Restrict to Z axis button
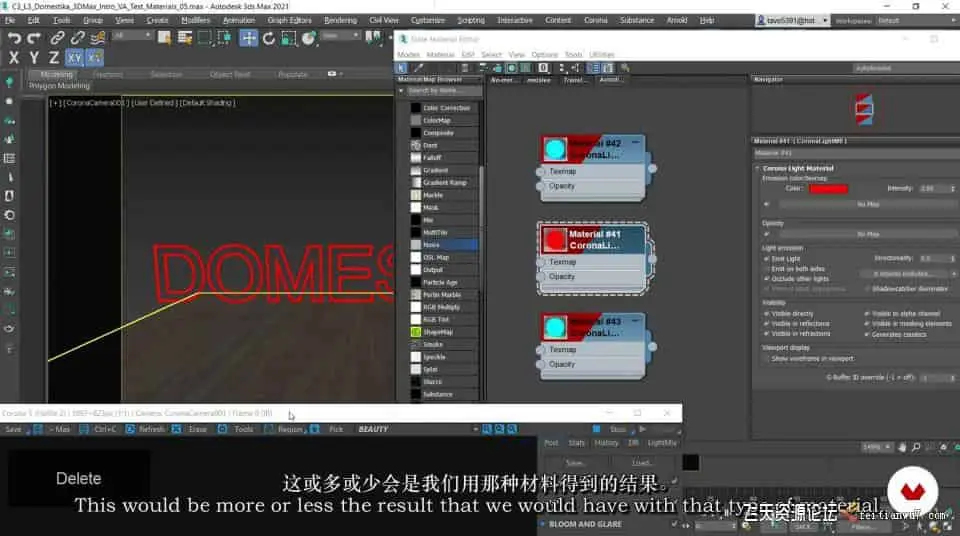Screen dimensions: 960x536 pos(54,58)
